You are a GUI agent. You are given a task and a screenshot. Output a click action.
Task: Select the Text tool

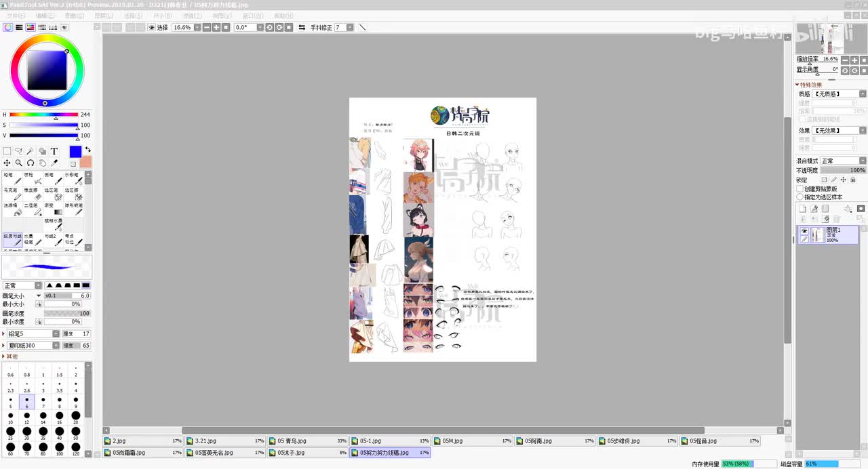click(x=54, y=151)
